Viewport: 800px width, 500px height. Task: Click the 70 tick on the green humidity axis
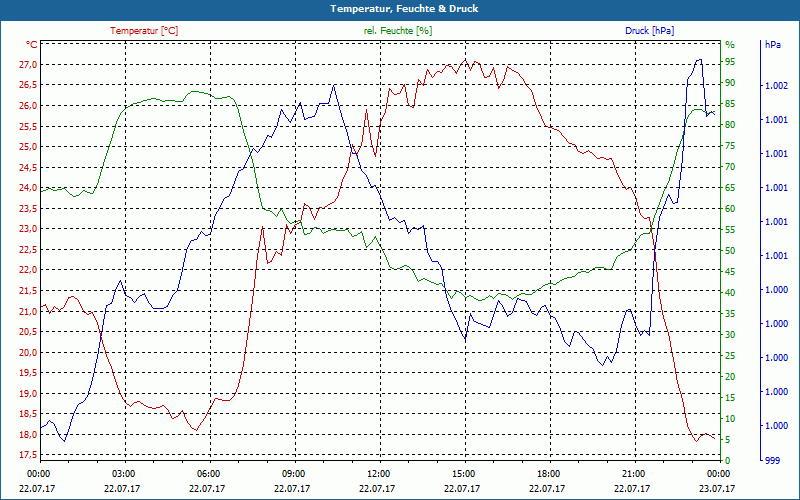(x=730, y=167)
